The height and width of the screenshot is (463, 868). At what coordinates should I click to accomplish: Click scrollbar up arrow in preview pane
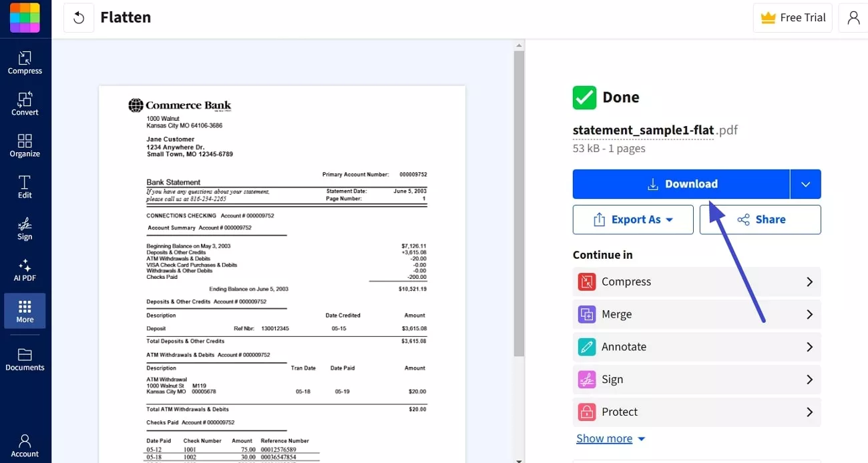pos(519,46)
